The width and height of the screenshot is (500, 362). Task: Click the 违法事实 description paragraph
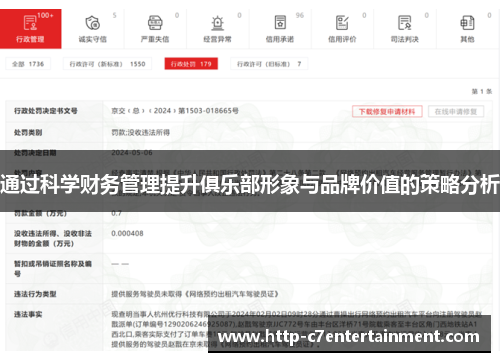point(297,329)
